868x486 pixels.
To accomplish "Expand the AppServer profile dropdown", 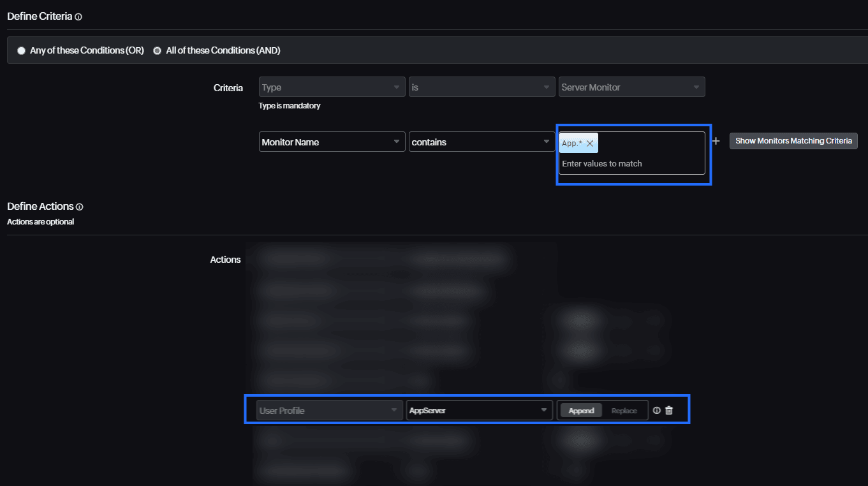I will click(478, 411).
